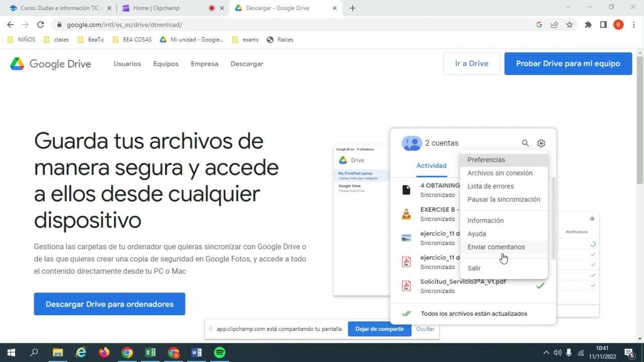
Task: Open the NIÑOS bookmarks folder
Action: click(21, 40)
